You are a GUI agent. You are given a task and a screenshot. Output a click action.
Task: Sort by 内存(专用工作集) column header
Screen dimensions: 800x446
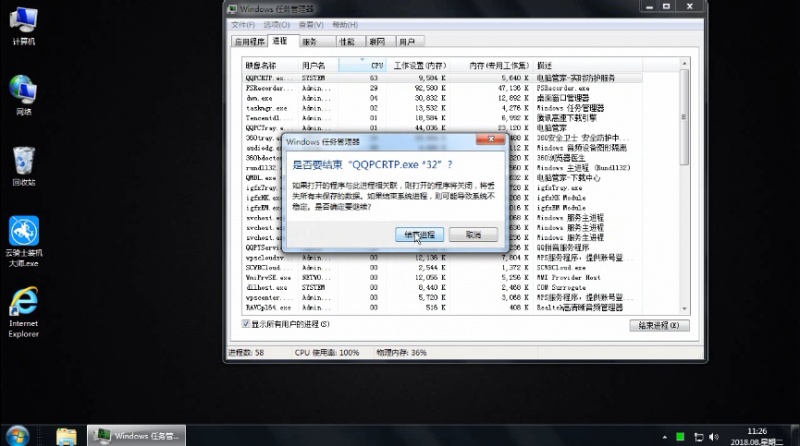pos(491,65)
